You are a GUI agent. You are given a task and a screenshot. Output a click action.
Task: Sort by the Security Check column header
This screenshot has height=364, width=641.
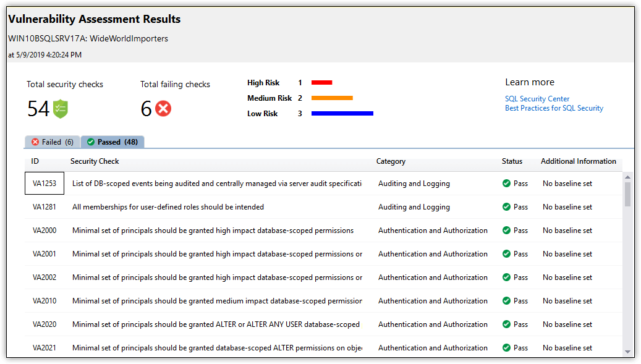[95, 161]
